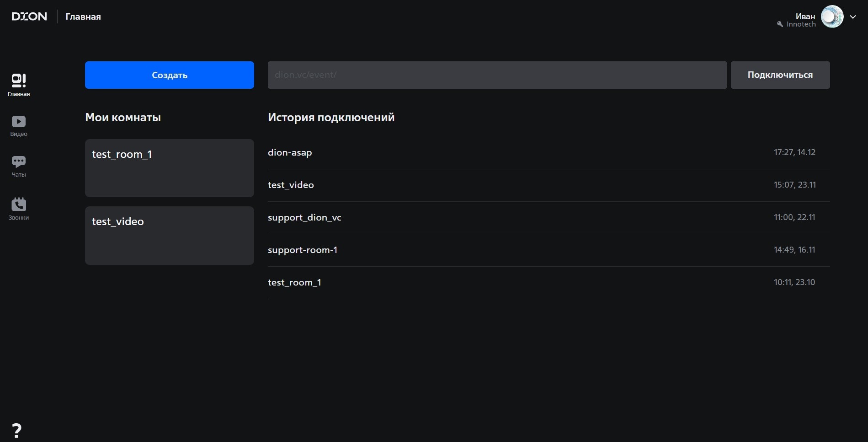Click the 10:11, 23.10 timestamp
Viewport: 868px width, 442px height.
794,282
